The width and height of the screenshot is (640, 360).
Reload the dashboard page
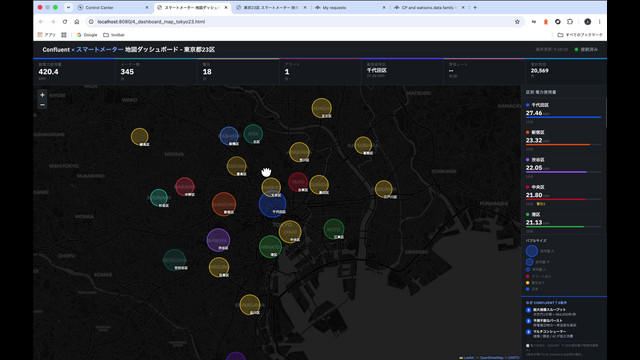[64, 22]
